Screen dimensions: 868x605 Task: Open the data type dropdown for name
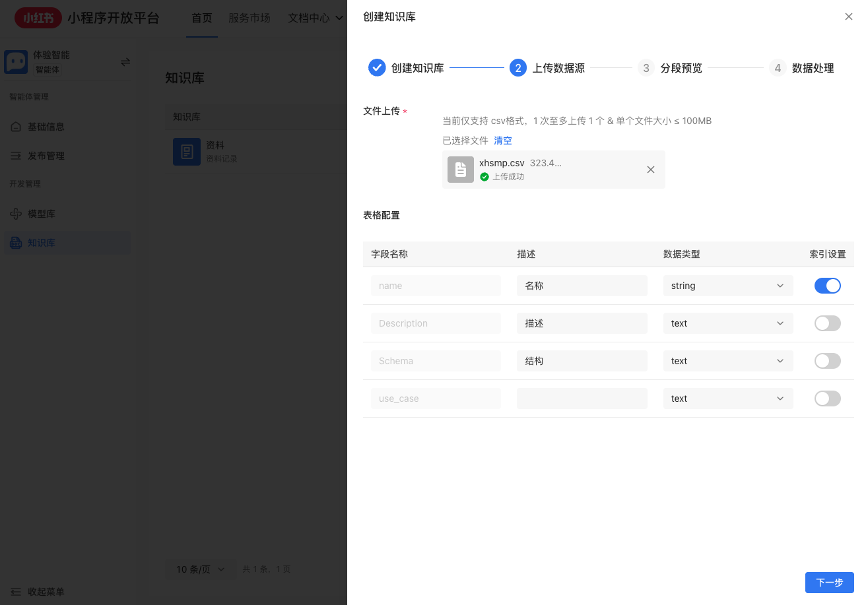click(727, 285)
